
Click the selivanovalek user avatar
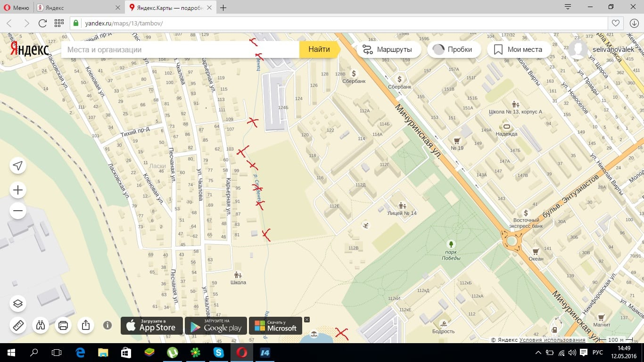(x=578, y=49)
